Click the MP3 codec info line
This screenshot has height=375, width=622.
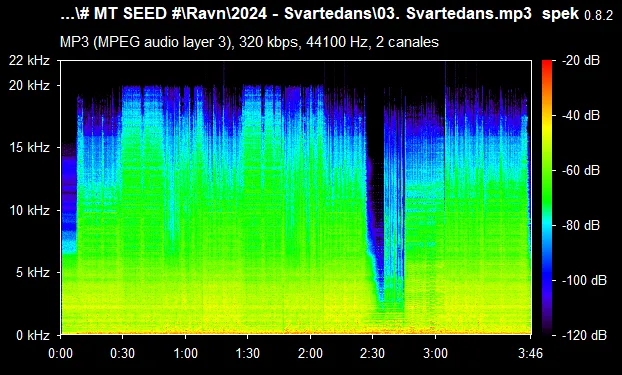(x=249, y=42)
